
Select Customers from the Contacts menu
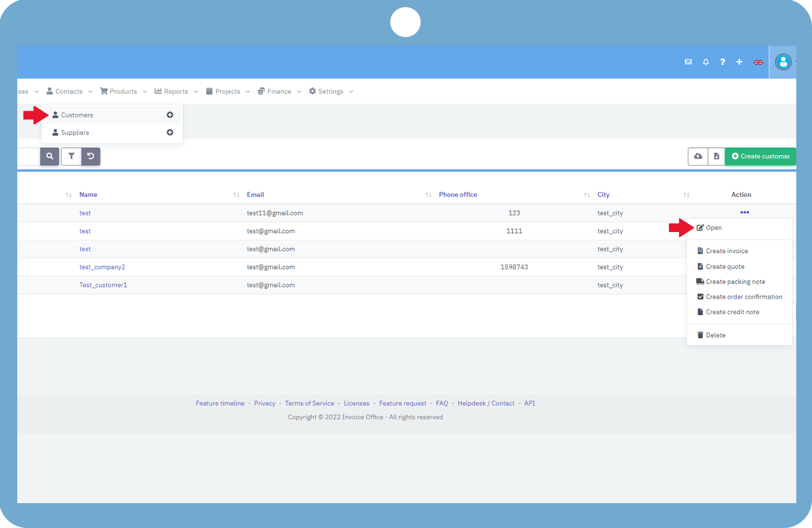click(77, 115)
